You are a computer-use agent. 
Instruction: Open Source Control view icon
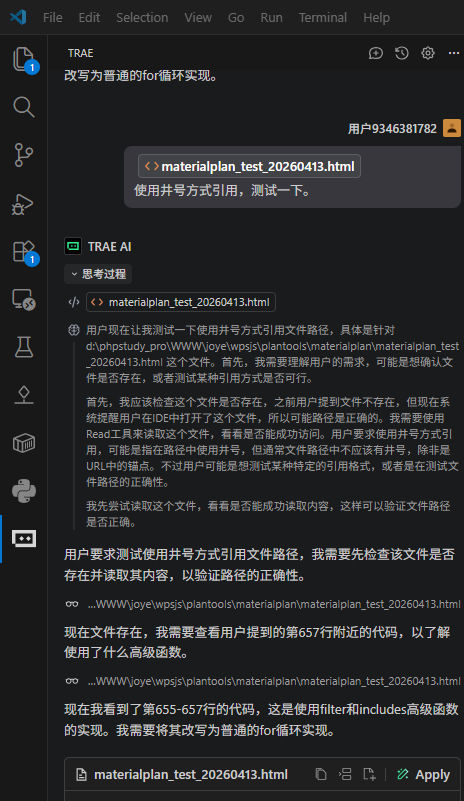tap(24, 155)
